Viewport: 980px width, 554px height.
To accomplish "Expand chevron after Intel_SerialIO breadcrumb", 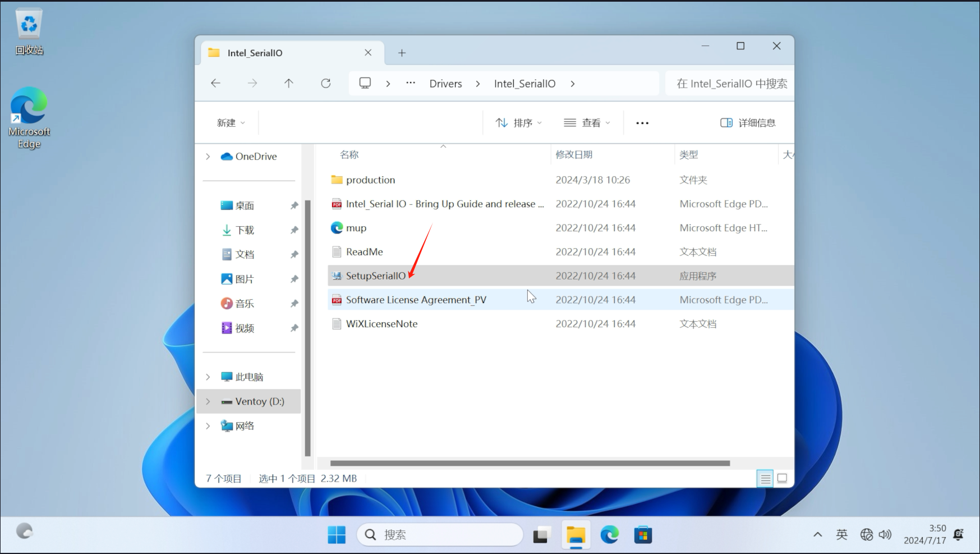I will pyautogui.click(x=573, y=84).
